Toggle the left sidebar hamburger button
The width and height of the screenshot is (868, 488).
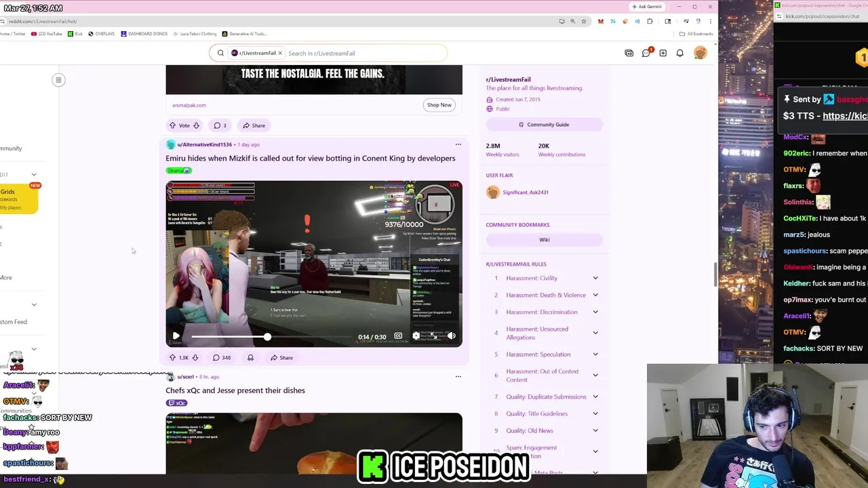click(x=58, y=80)
